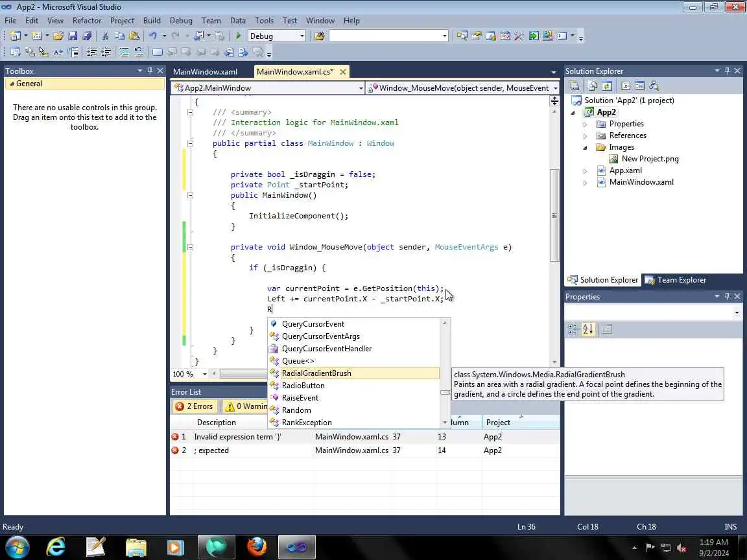Click the Navigate Backward icon
The image size is (747, 560).
[x=199, y=36]
